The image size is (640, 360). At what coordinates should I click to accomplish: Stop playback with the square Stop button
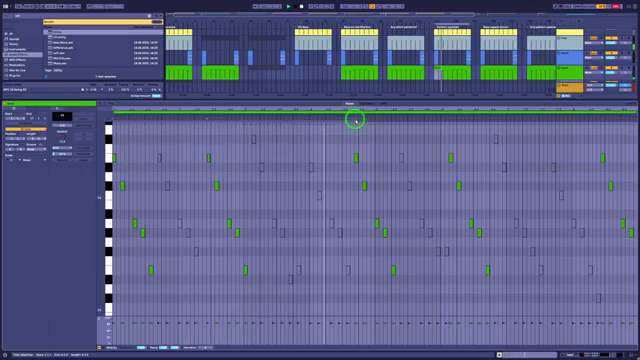pos(295,7)
